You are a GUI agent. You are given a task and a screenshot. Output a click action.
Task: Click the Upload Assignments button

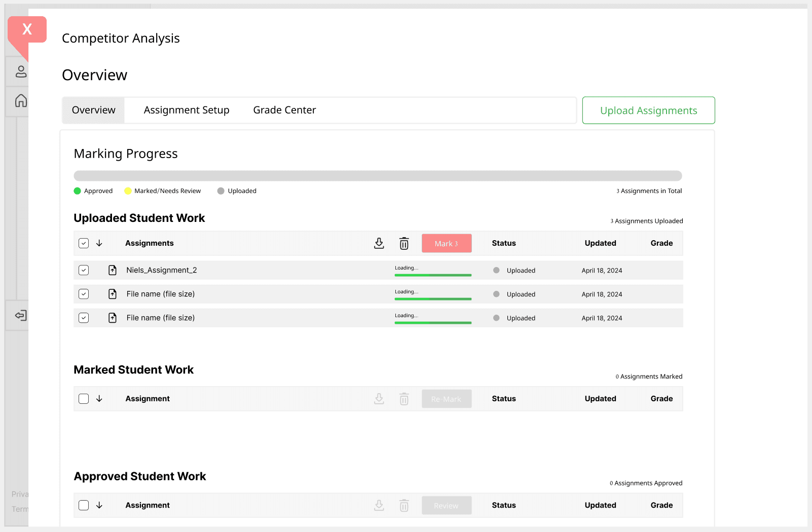pos(648,110)
